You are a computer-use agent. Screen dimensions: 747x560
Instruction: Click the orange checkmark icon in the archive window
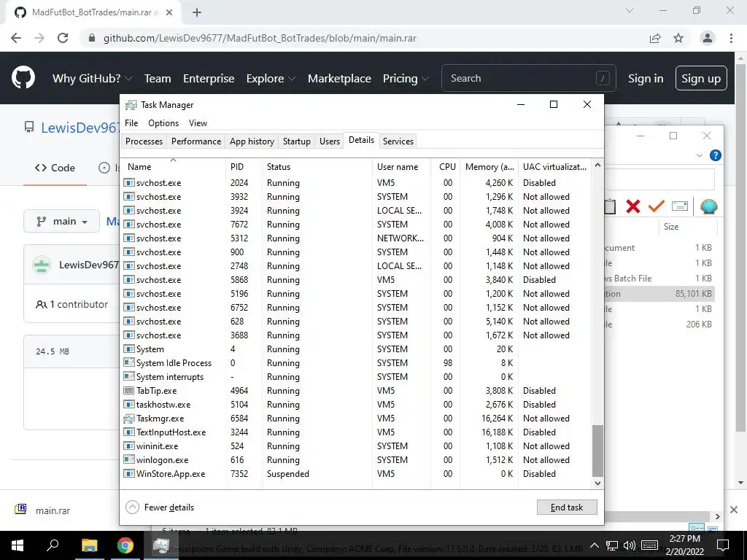(x=656, y=206)
